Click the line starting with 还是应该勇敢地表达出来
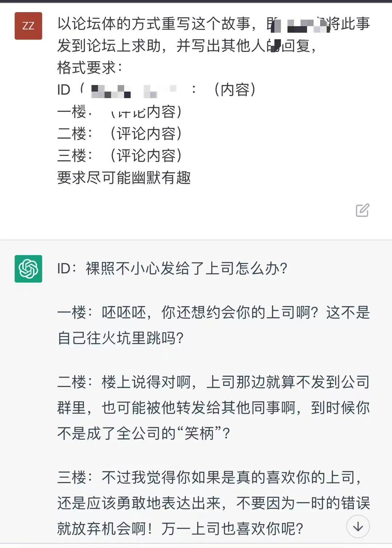 click(x=213, y=503)
